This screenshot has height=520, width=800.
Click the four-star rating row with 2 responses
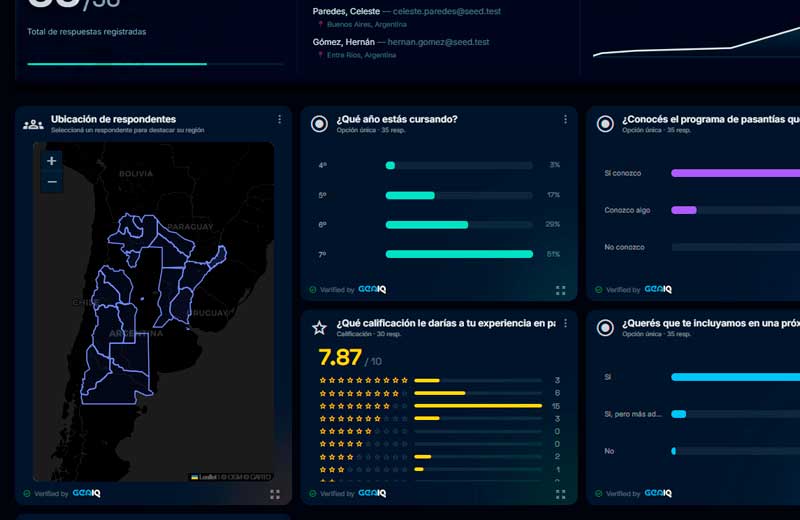(x=439, y=457)
